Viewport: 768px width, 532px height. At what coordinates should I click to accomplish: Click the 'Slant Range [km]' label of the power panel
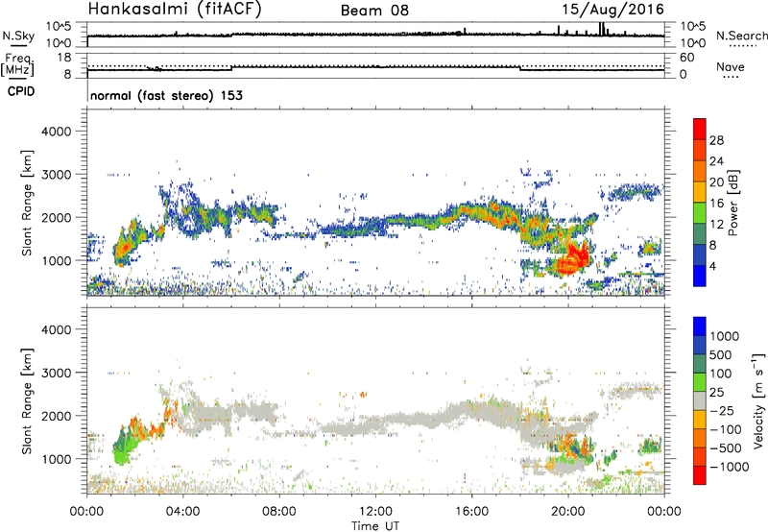[x=27, y=203]
